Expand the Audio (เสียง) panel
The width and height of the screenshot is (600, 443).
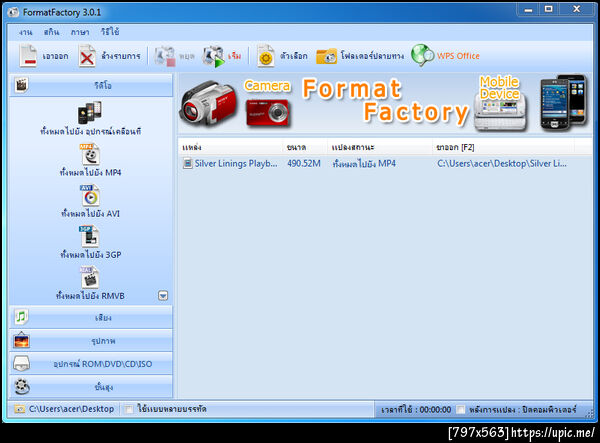coord(91,317)
